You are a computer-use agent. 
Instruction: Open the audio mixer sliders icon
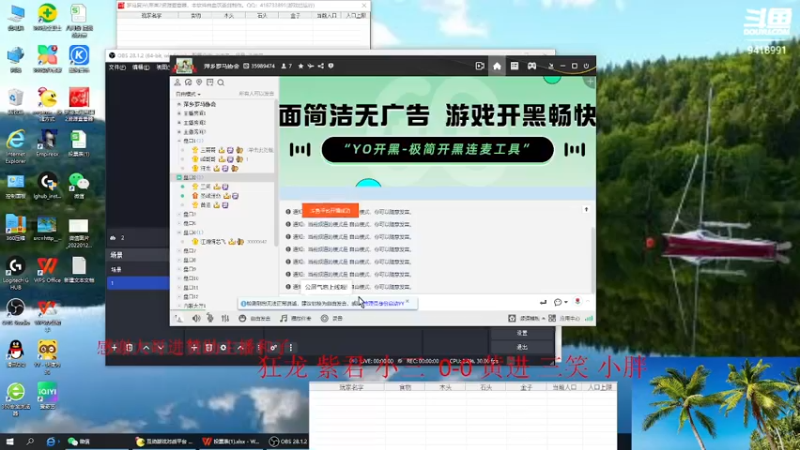(225, 318)
